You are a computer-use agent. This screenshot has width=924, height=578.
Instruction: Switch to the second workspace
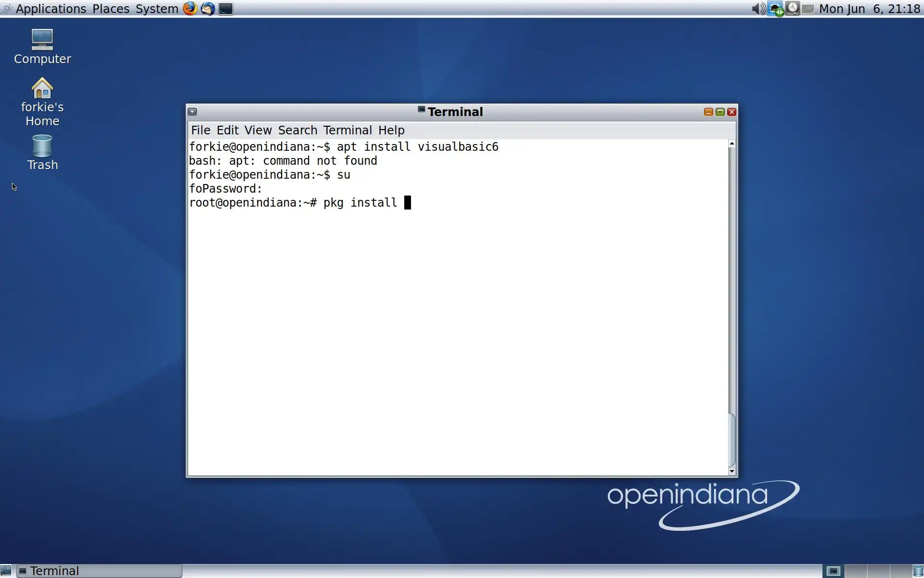tap(856, 571)
